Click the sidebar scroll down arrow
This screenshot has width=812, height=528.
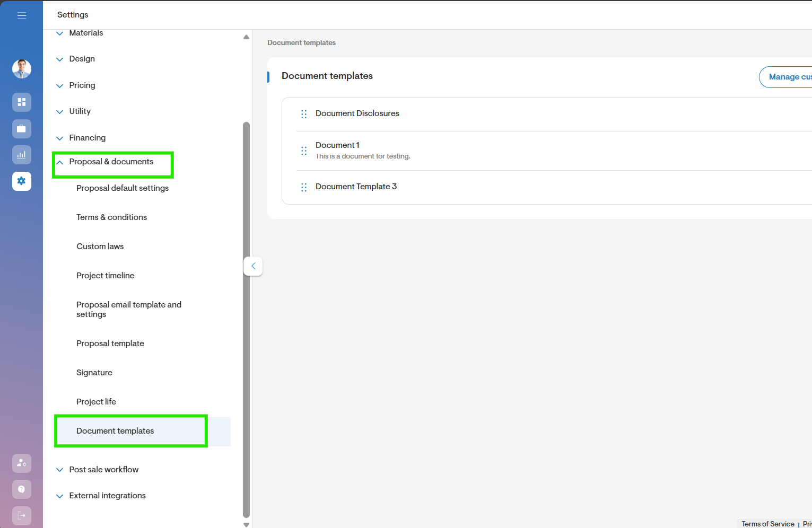[x=246, y=524]
